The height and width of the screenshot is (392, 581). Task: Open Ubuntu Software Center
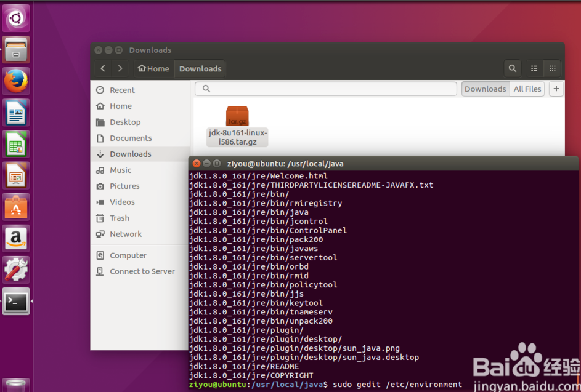[15, 207]
